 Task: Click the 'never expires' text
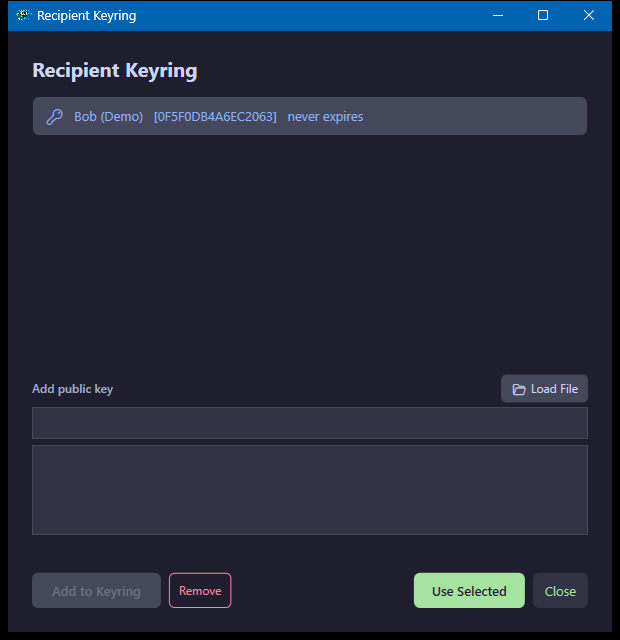tap(325, 117)
